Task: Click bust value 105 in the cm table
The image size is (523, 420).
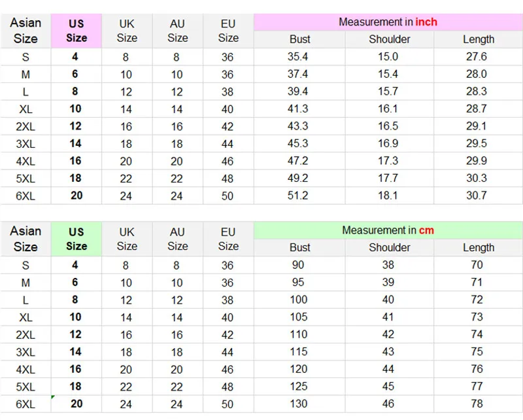Action: coord(299,317)
